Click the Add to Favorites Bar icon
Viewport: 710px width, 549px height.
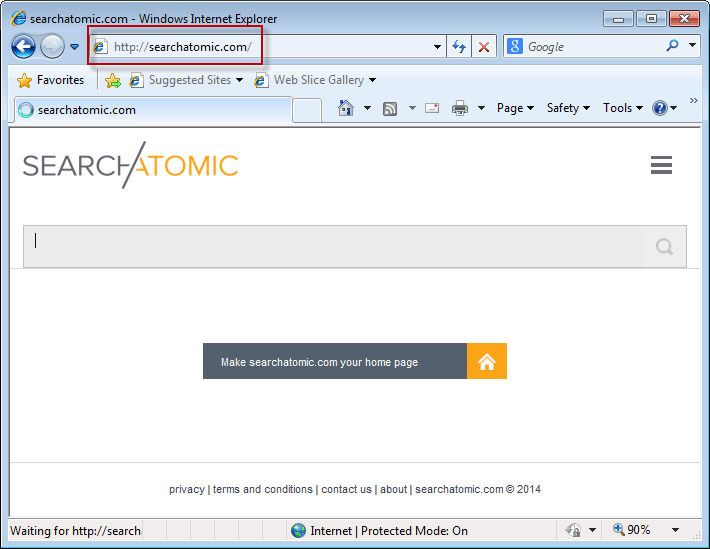(113, 81)
